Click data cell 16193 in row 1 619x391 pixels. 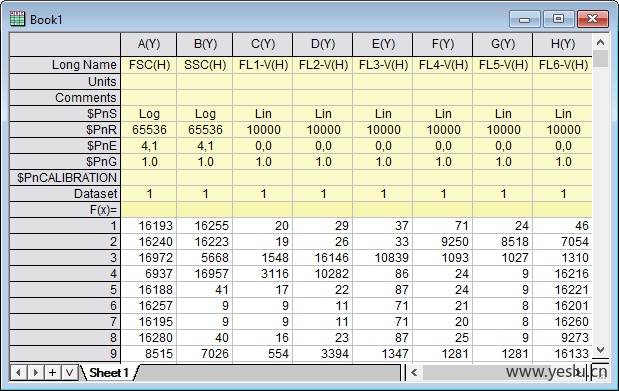[x=149, y=226]
